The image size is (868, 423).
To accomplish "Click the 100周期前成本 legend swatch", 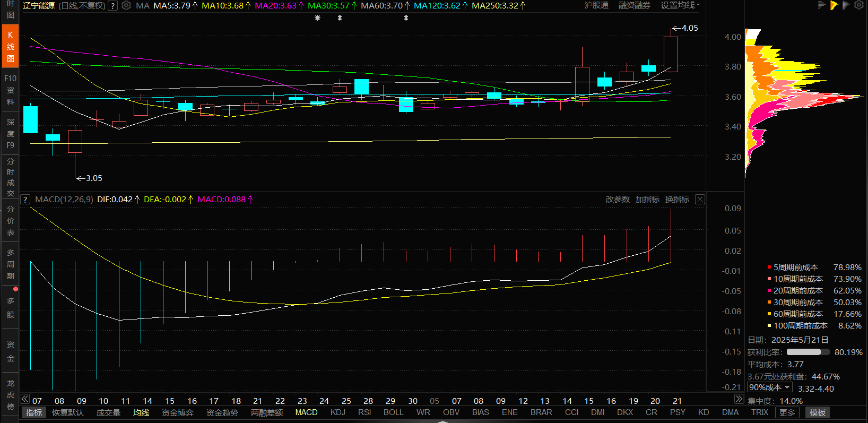I will (769, 325).
